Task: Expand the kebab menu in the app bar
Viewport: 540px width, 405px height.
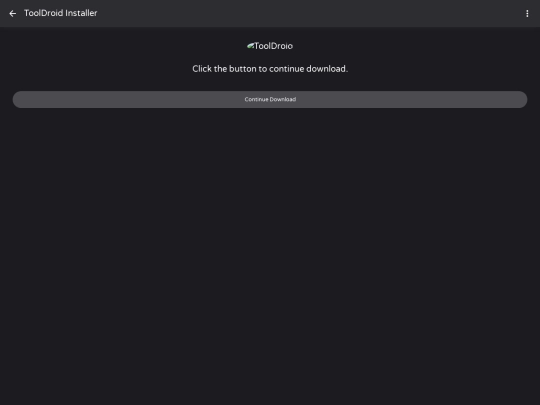Action: (x=527, y=13)
